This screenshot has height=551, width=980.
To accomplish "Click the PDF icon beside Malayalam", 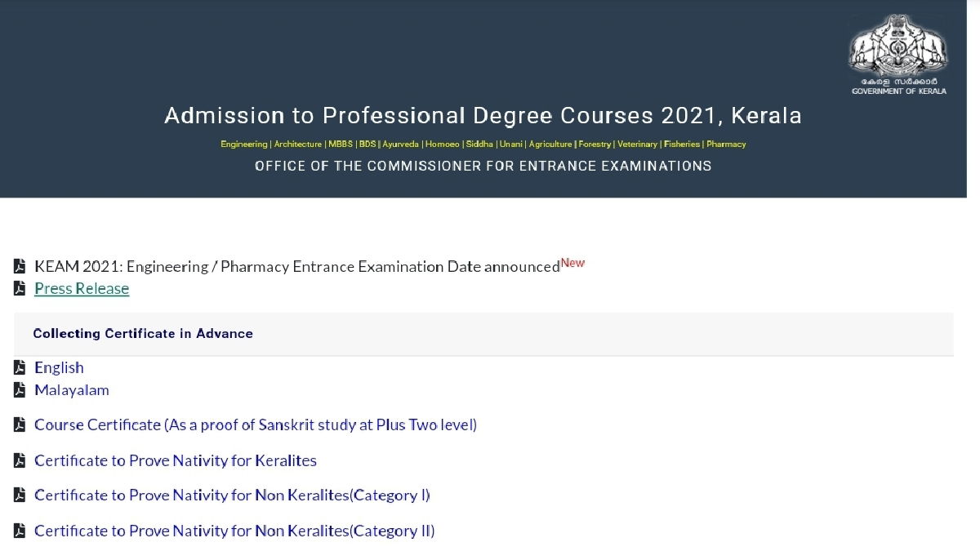I will [x=20, y=389].
